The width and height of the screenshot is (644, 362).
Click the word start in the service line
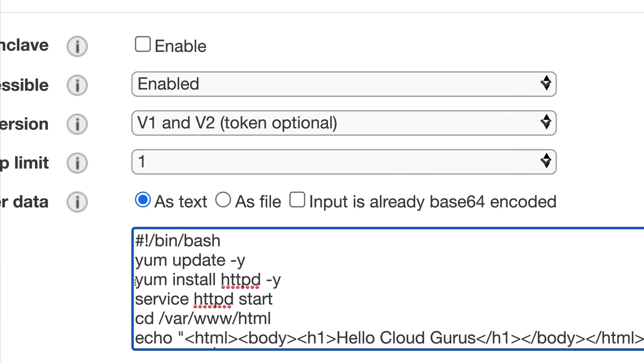[255, 299]
